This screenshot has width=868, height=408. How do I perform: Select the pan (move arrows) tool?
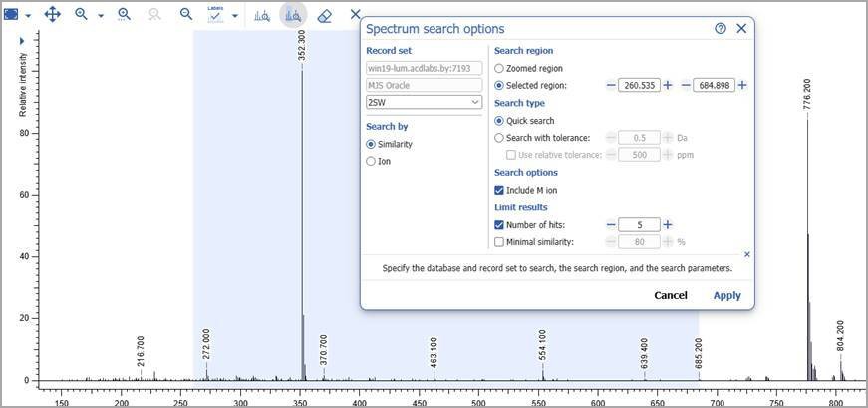coord(52,14)
